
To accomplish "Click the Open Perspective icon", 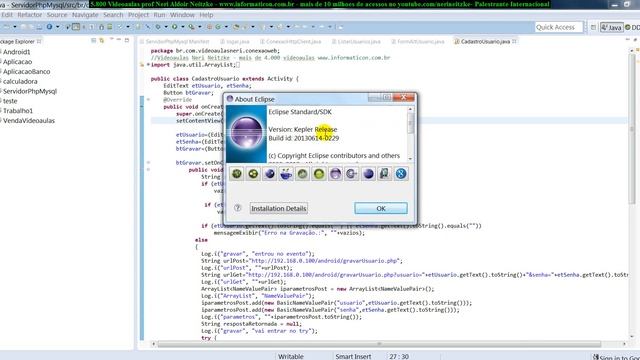I will (x=593, y=27).
